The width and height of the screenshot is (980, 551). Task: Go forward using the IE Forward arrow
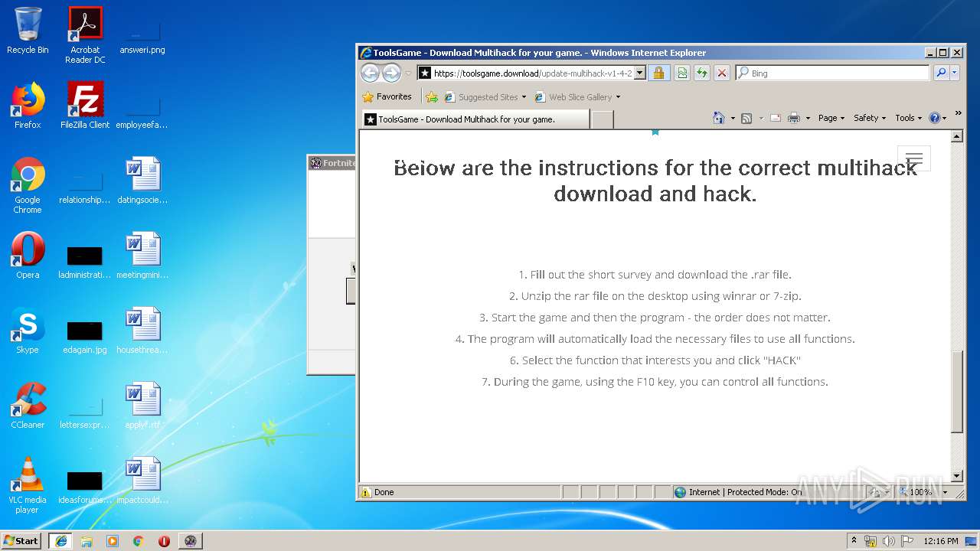pos(391,73)
